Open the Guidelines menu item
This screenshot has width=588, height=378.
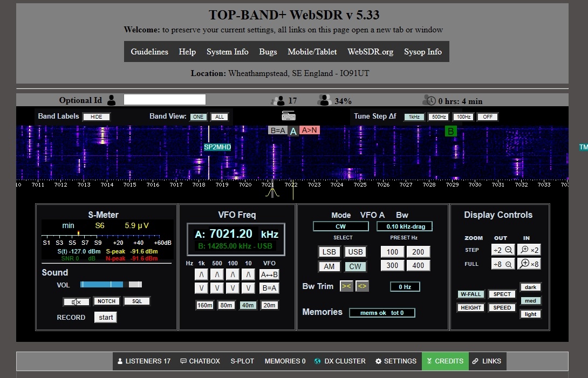149,52
